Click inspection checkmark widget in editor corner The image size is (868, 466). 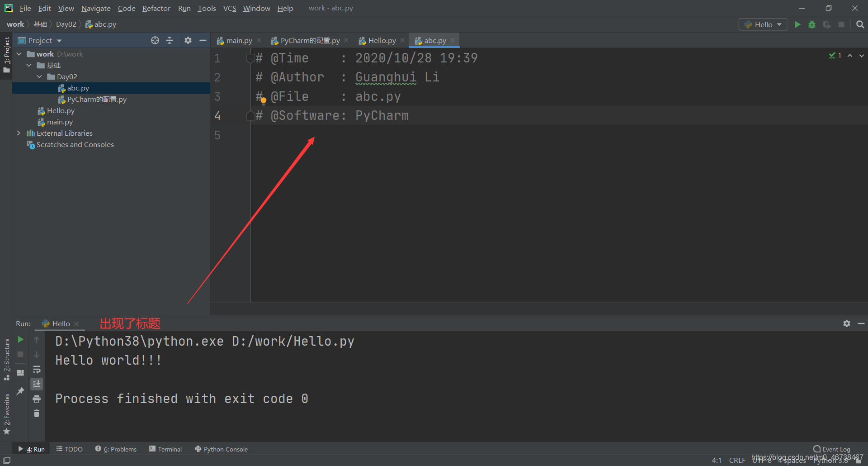coord(835,55)
